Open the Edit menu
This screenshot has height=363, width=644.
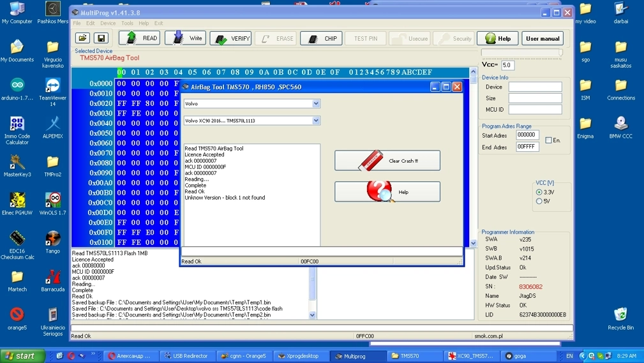tap(91, 23)
